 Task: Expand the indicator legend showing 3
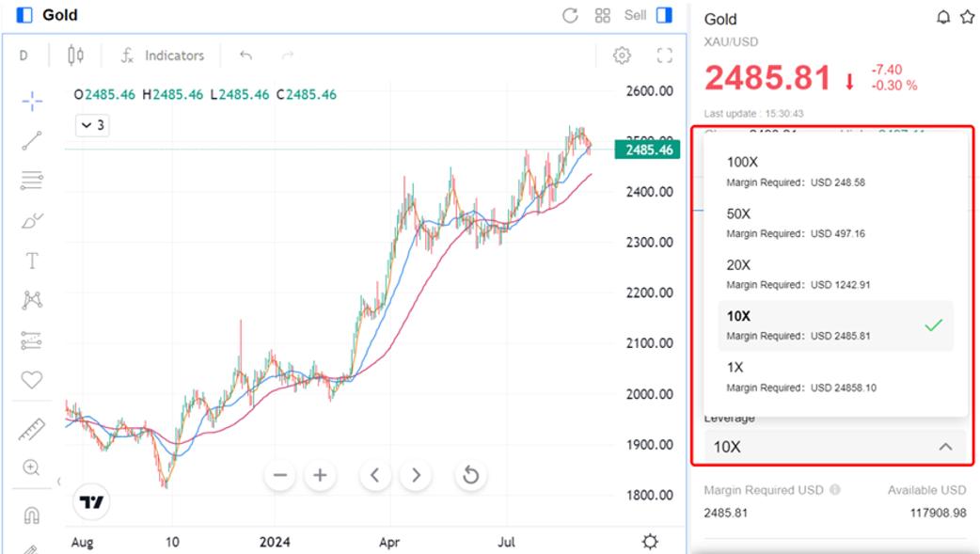pyautogui.click(x=91, y=125)
